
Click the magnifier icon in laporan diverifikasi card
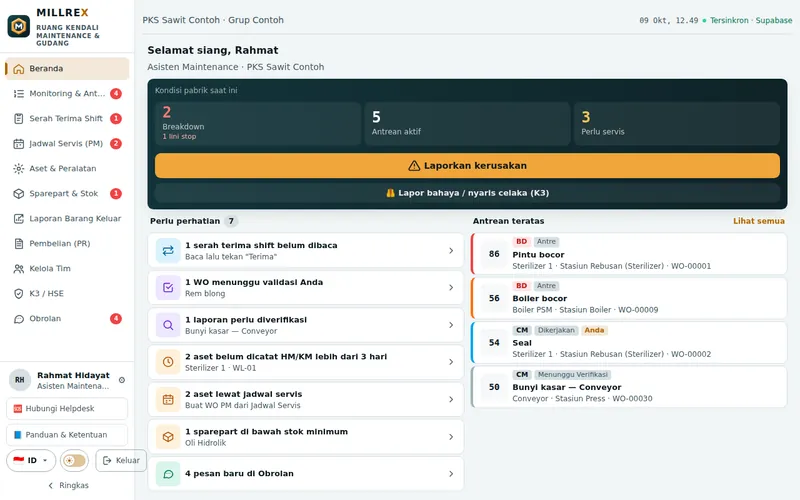(x=168, y=325)
